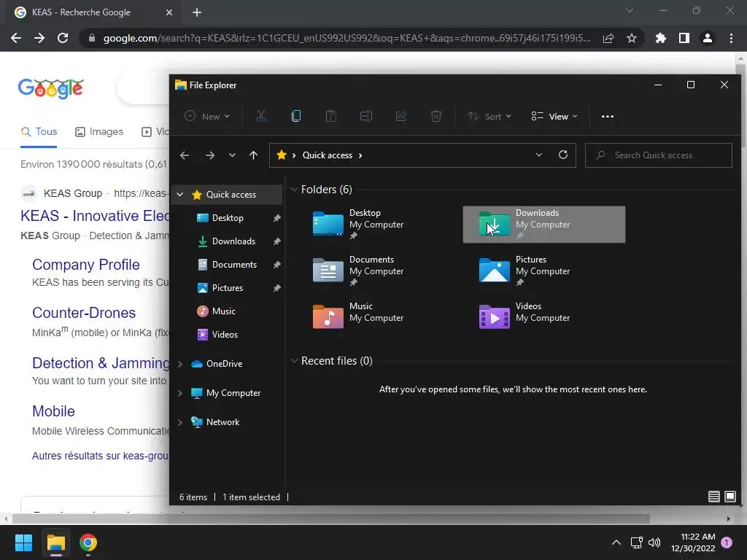Open a new Chrome tab
The height and width of the screenshot is (560, 747).
[197, 12]
